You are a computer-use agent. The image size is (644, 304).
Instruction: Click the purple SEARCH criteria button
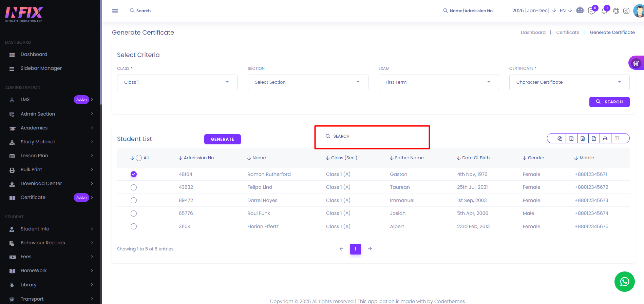tap(609, 102)
